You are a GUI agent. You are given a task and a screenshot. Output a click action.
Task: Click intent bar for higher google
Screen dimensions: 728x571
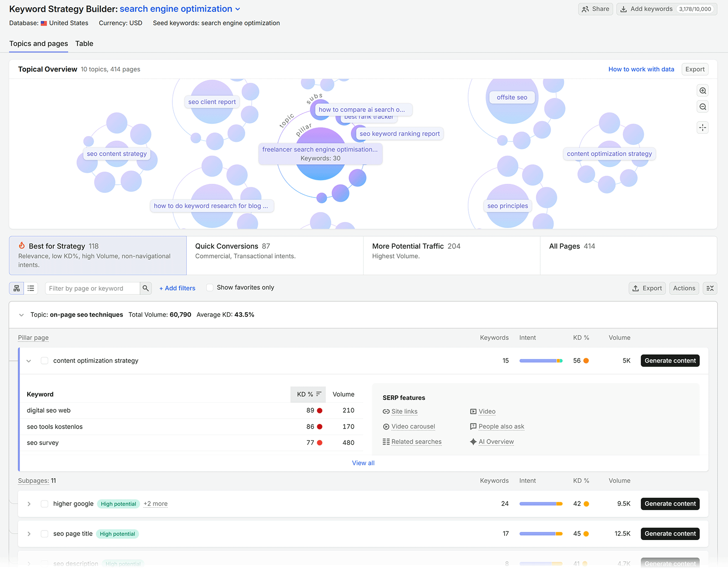541,504
